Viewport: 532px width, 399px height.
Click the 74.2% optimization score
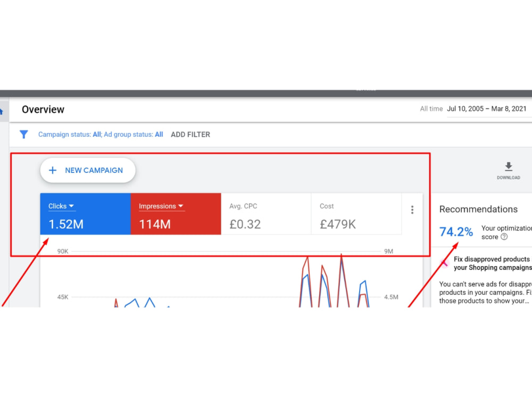456,232
